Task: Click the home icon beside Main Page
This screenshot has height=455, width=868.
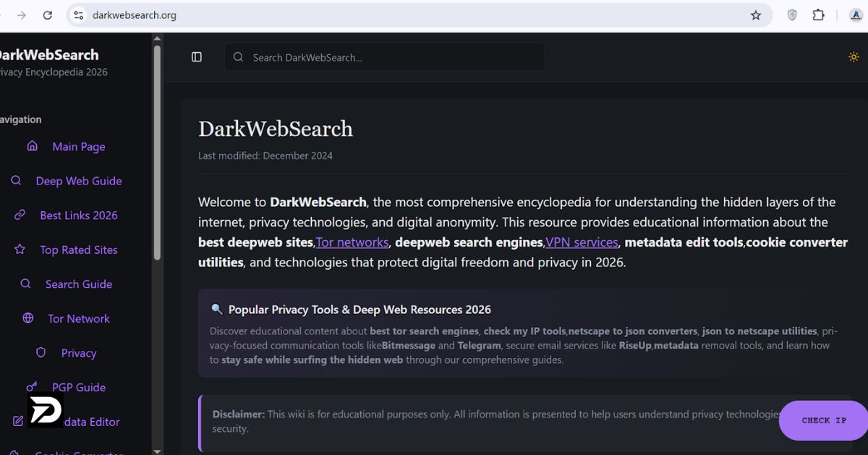Action: [x=33, y=146]
